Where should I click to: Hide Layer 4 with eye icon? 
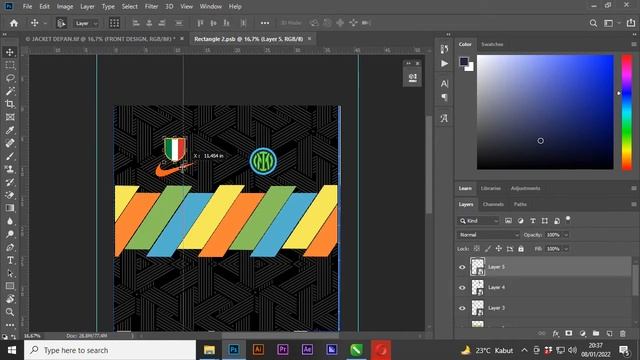tap(462, 288)
